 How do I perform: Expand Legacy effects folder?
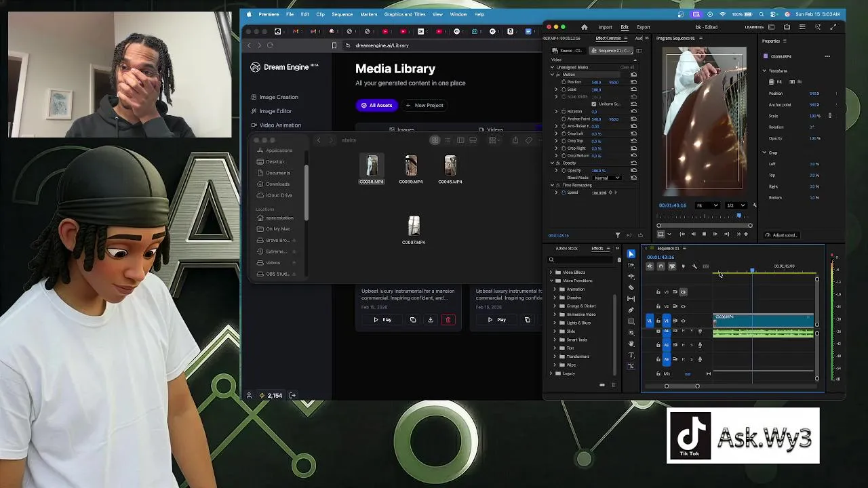point(551,373)
